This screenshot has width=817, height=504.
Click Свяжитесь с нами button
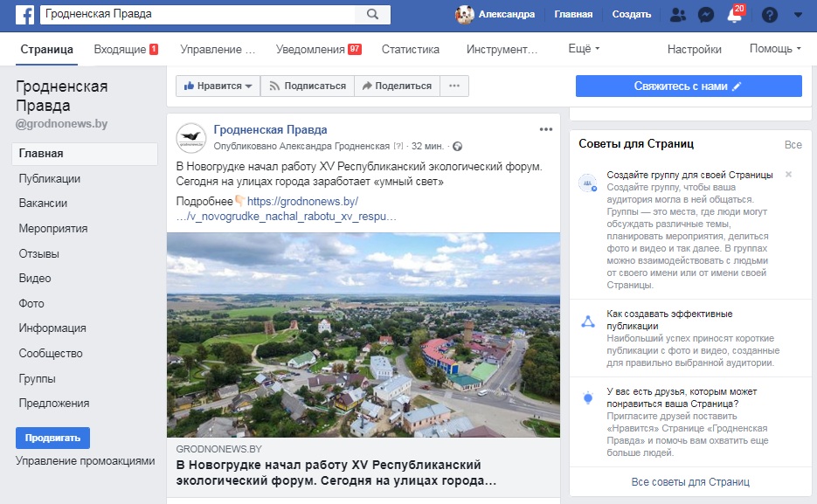pos(689,86)
